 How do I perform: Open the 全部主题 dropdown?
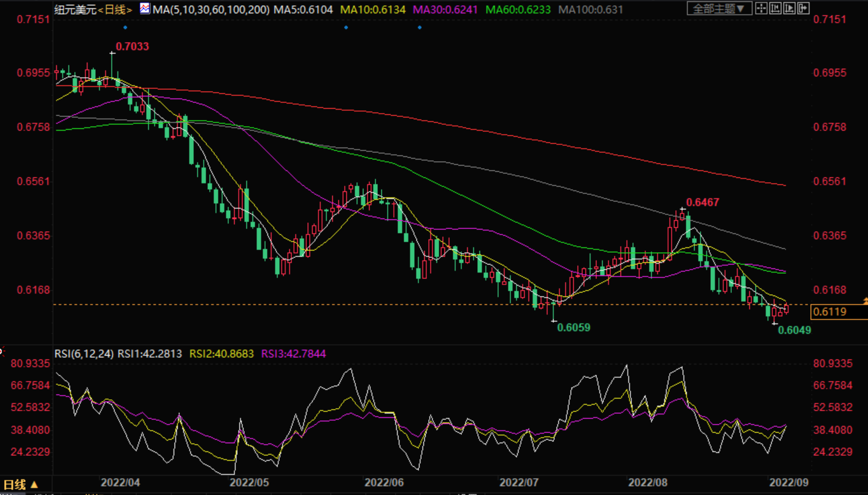718,9
